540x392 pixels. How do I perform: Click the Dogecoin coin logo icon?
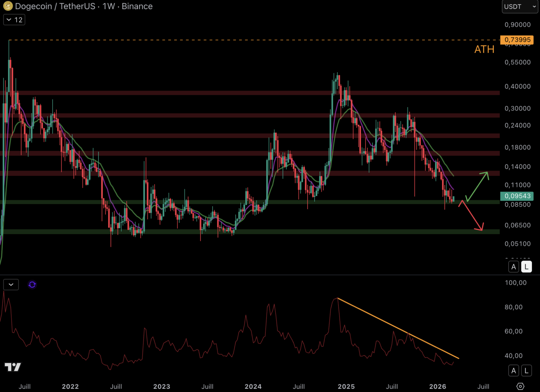coord(8,6)
